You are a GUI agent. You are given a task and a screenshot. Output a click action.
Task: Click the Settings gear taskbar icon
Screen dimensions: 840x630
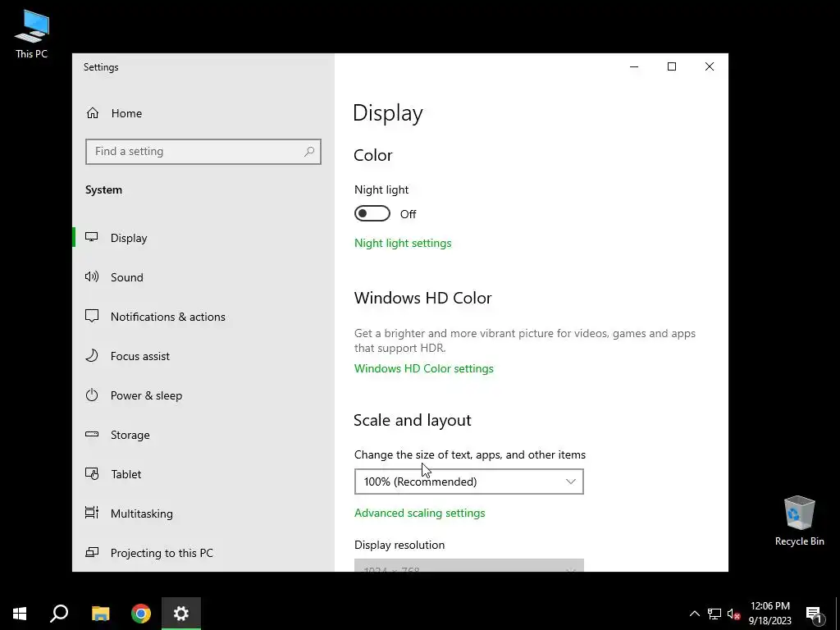181,614
